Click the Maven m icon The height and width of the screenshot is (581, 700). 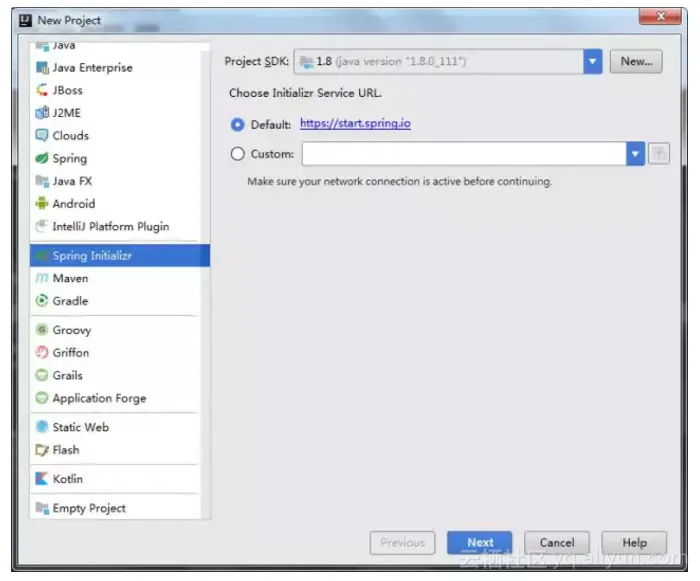[x=42, y=278]
